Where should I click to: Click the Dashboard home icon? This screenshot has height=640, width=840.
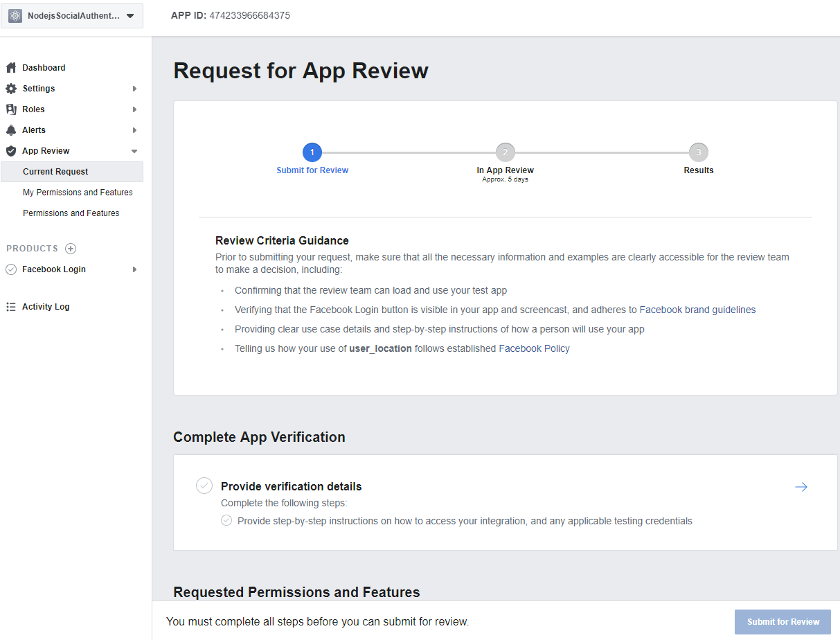point(11,68)
